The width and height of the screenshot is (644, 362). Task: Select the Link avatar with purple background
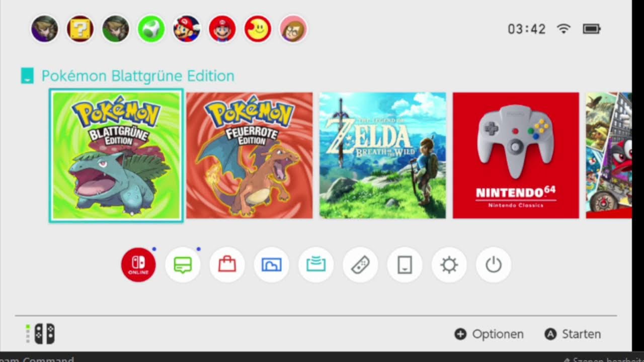pos(44,29)
